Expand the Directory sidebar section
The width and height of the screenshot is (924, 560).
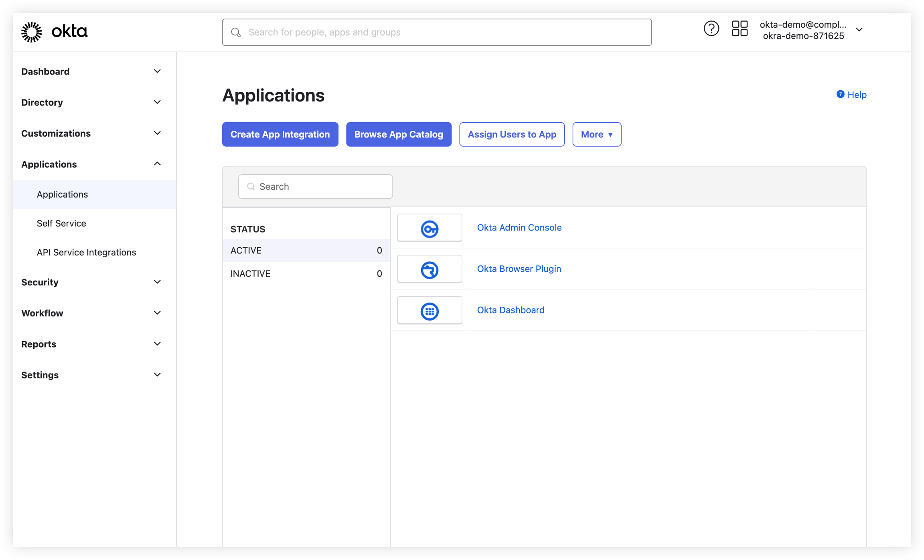(157, 102)
